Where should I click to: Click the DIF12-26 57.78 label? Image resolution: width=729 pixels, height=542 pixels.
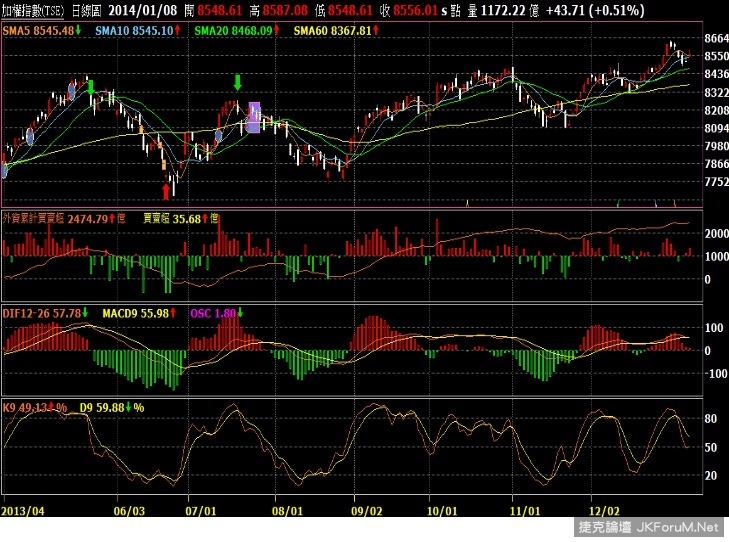(x=43, y=314)
